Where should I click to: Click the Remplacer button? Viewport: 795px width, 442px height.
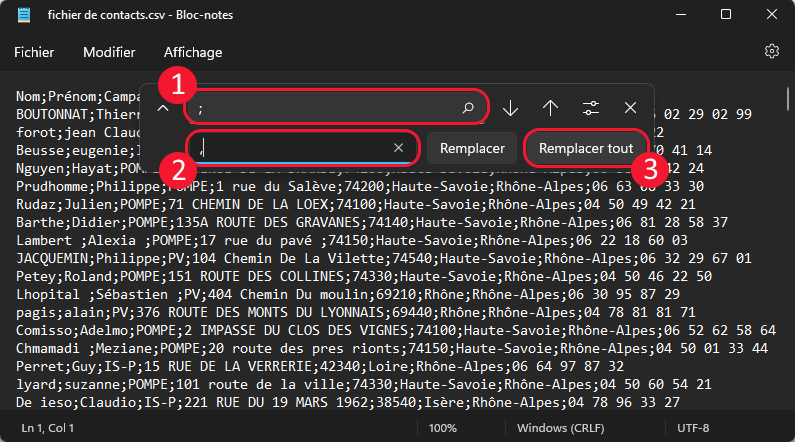coord(472,148)
